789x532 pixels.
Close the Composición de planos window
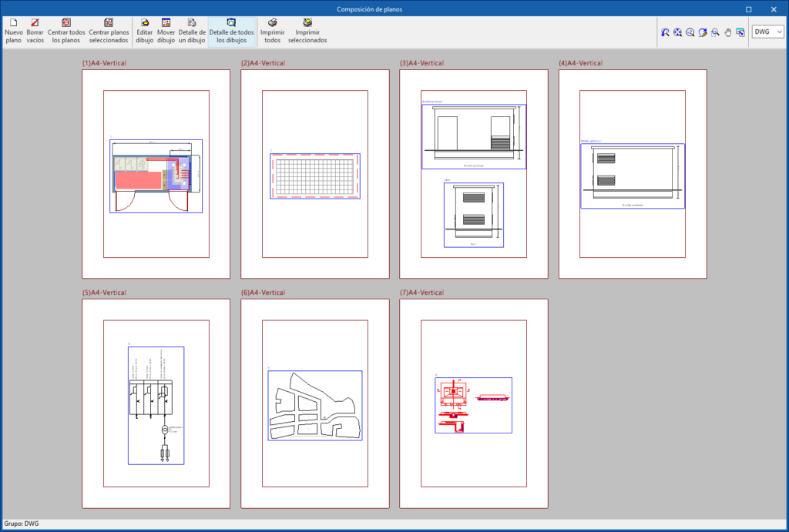774,9
